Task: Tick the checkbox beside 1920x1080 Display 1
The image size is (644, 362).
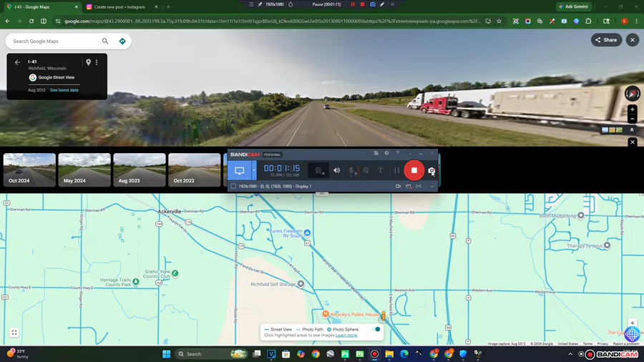Action: (x=233, y=186)
